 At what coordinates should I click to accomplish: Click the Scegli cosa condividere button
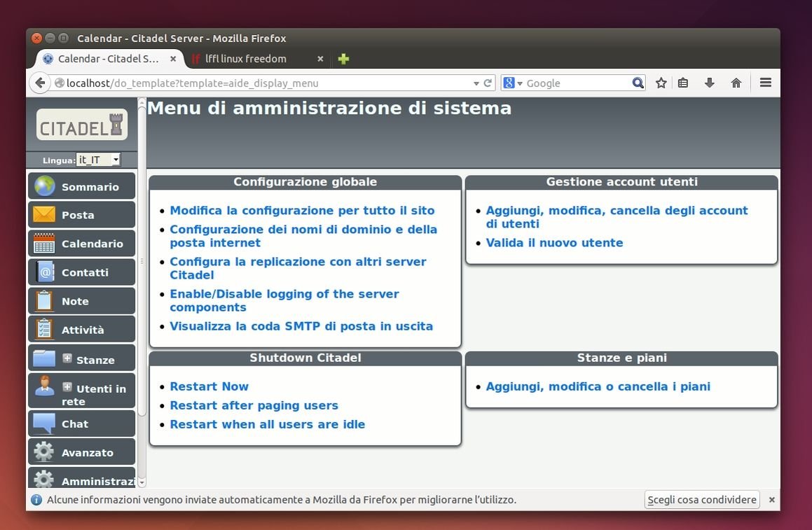point(702,500)
